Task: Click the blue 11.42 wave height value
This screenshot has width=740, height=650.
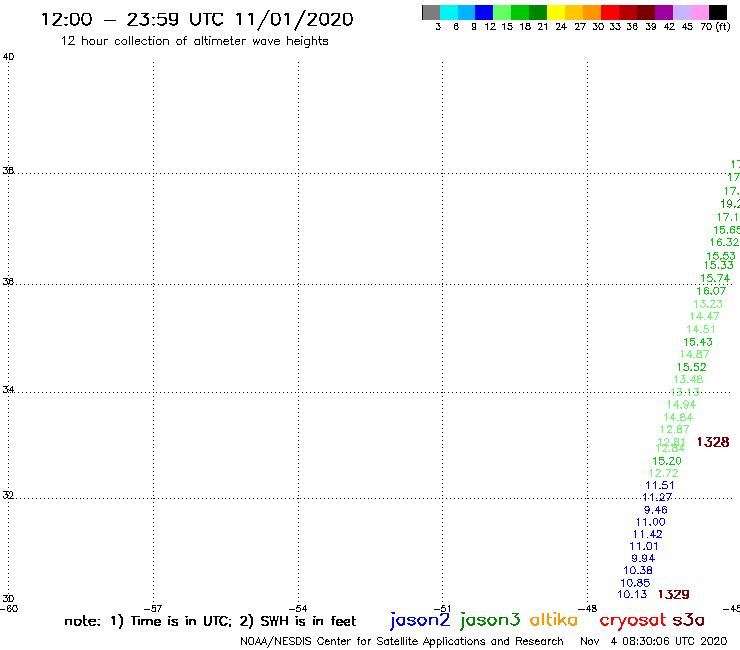Action: pyautogui.click(x=648, y=534)
